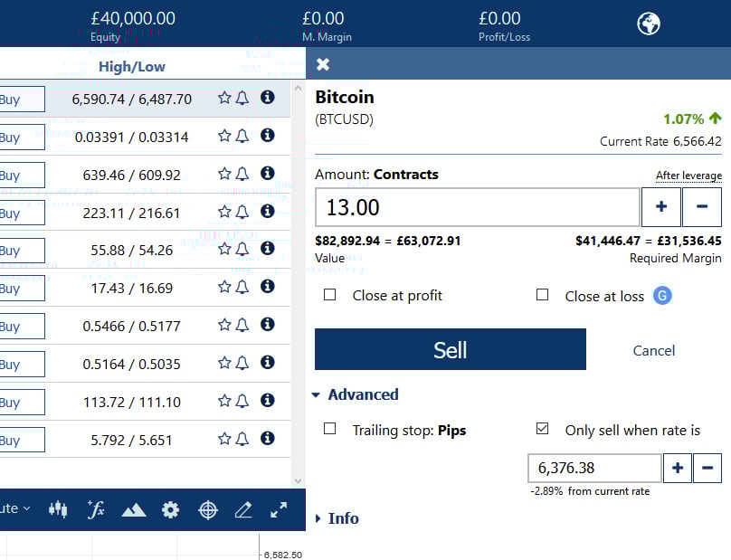Set alert bell on 639.46 / 609.92 row

[242, 175]
